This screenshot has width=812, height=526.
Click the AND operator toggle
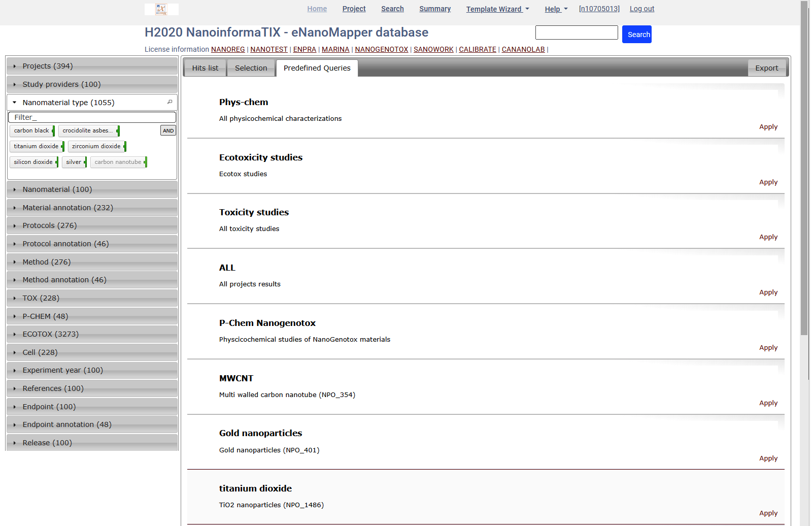pyautogui.click(x=168, y=130)
